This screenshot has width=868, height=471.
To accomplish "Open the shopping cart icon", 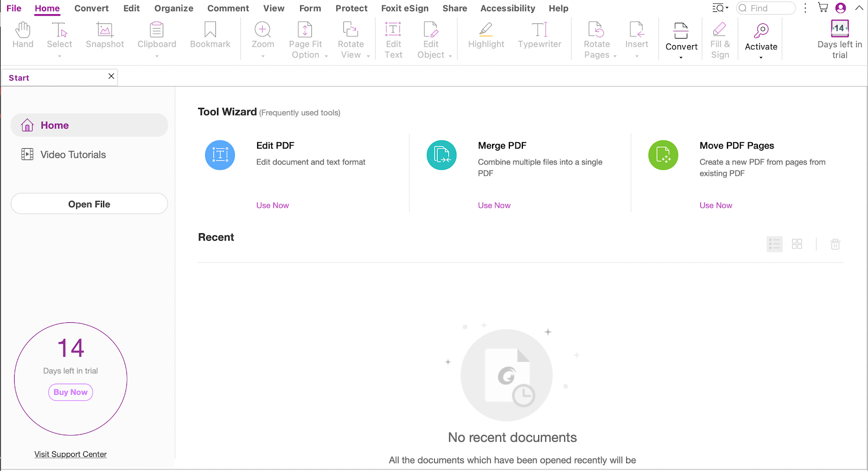I will [x=823, y=8].
